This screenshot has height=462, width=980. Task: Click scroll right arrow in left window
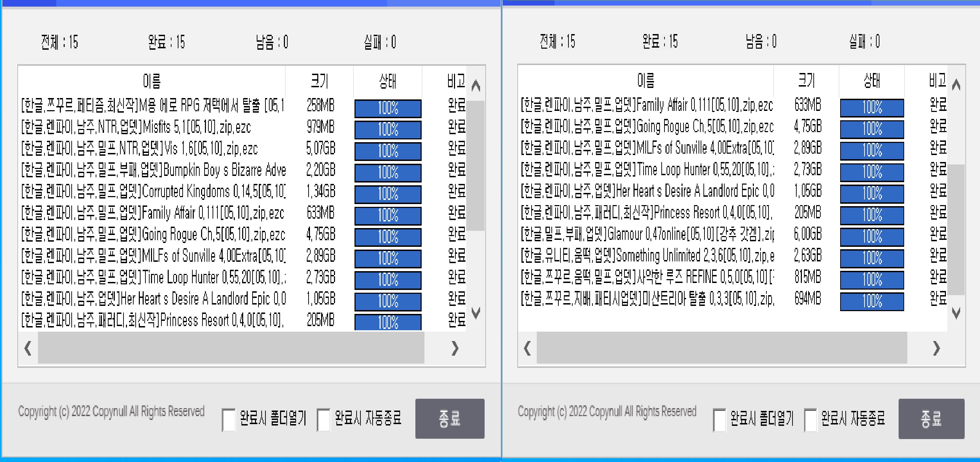click(455, 348)
